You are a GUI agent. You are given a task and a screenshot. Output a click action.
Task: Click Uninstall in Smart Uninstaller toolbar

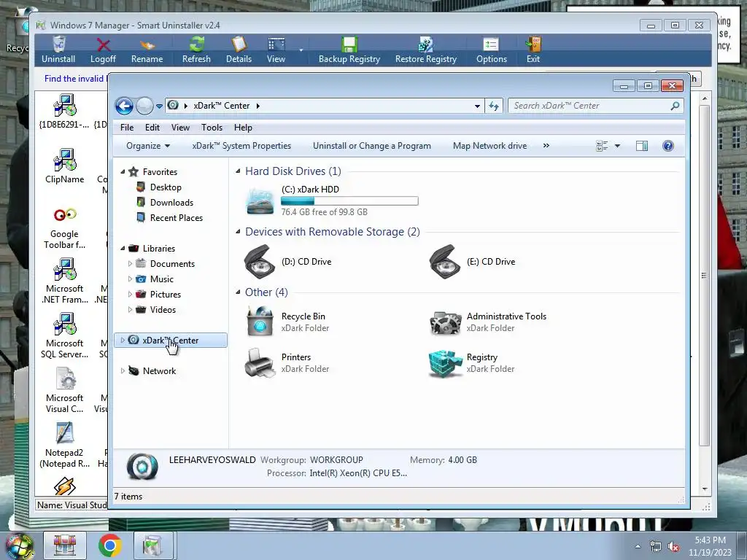(58, 50)
